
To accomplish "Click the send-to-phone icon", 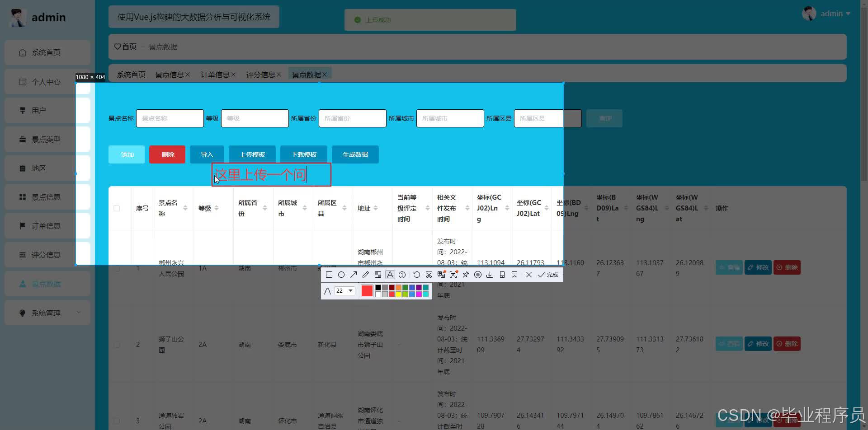I will 502,275.
